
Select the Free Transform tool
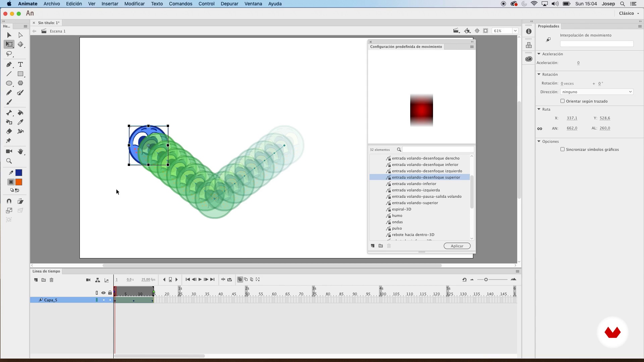click(x=9, y=44)
